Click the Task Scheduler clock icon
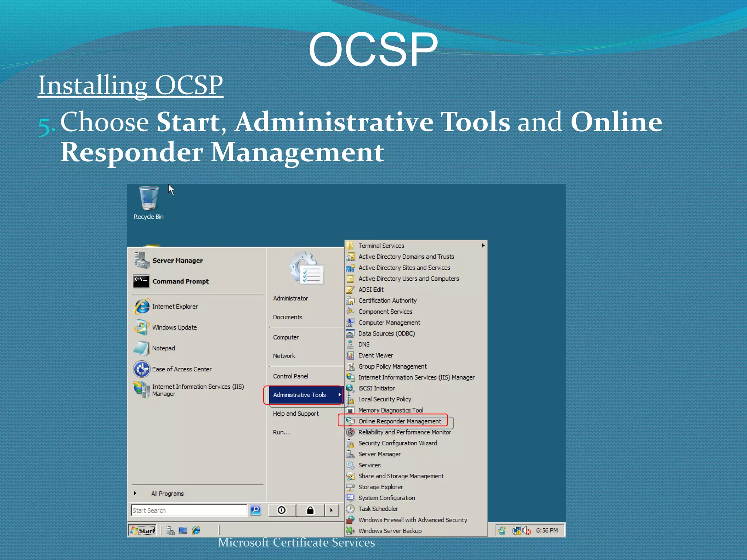This screenshot has width=747, height=560. click(x=350, y=509)
